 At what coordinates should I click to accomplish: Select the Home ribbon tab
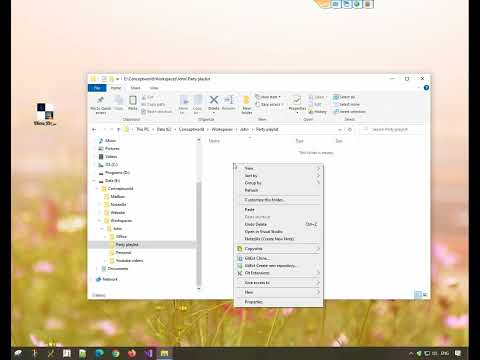[116, 88]
